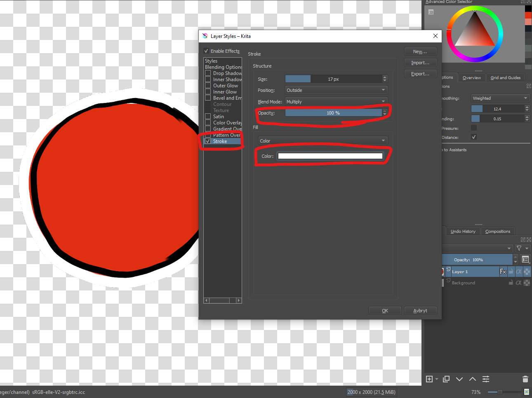The width and height of the screenshot is (532, 398).
Task: Confirm the dialog with OK
Action: coord(385,311)
